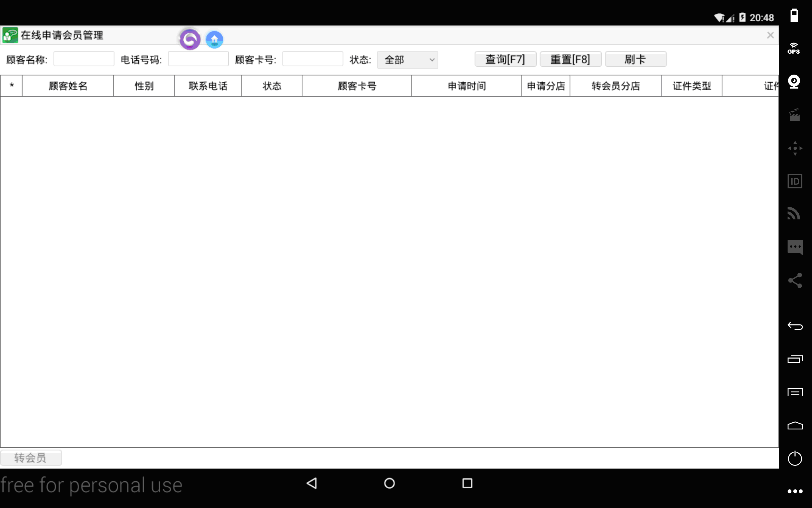Open the network feed signal tool

[794, 214]
